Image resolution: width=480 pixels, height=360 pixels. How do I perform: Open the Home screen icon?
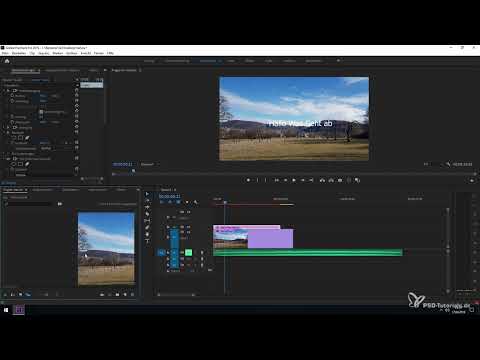(7, 61)
